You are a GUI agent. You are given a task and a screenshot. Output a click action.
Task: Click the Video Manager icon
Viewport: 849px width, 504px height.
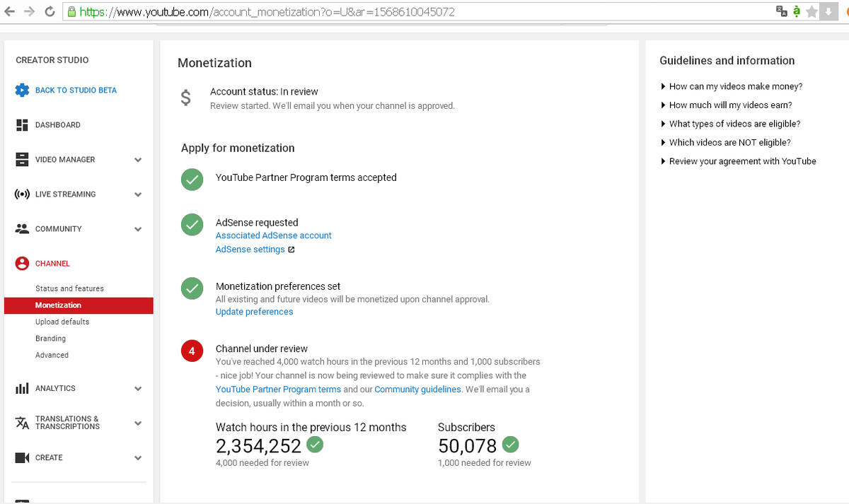click(x=22, y=160)
